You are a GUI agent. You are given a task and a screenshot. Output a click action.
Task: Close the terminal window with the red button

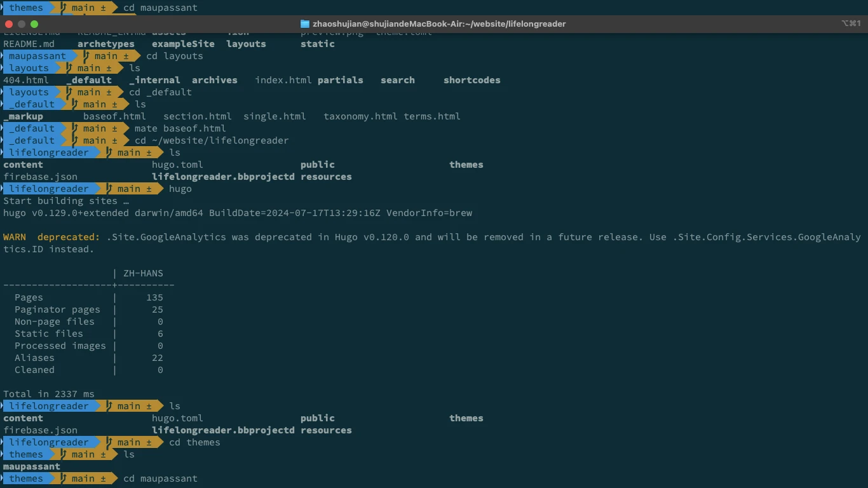coord(9,24)
